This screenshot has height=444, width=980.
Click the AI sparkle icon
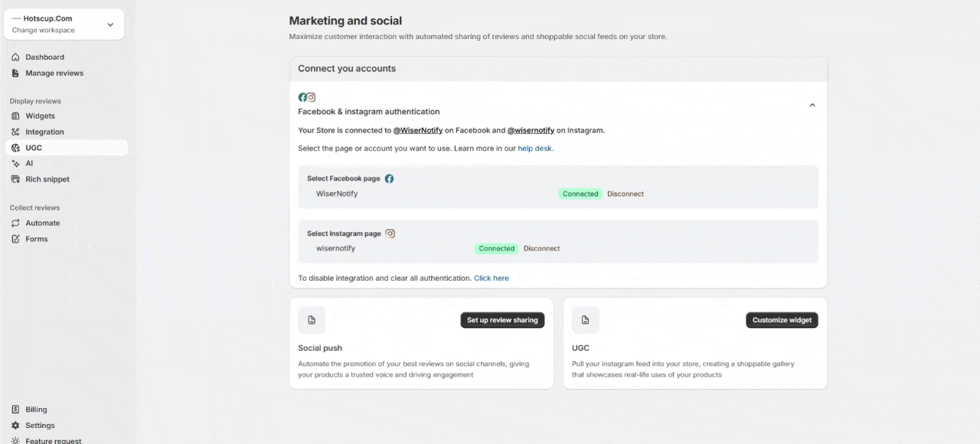16,164
